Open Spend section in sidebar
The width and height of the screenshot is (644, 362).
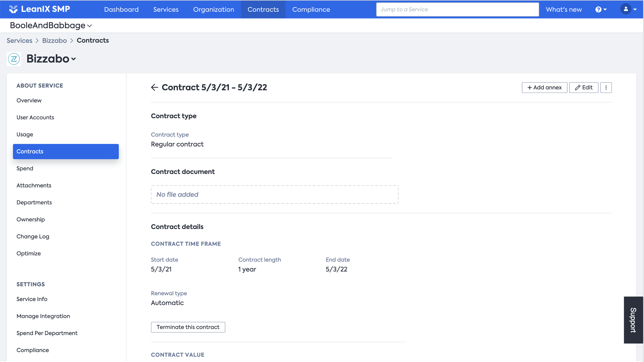click(25, 168)
